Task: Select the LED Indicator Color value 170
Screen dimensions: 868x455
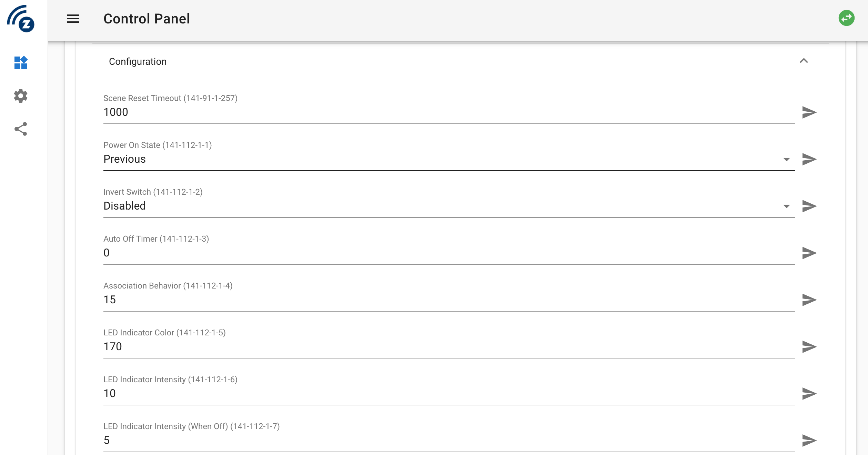Action: pos(113,346)
